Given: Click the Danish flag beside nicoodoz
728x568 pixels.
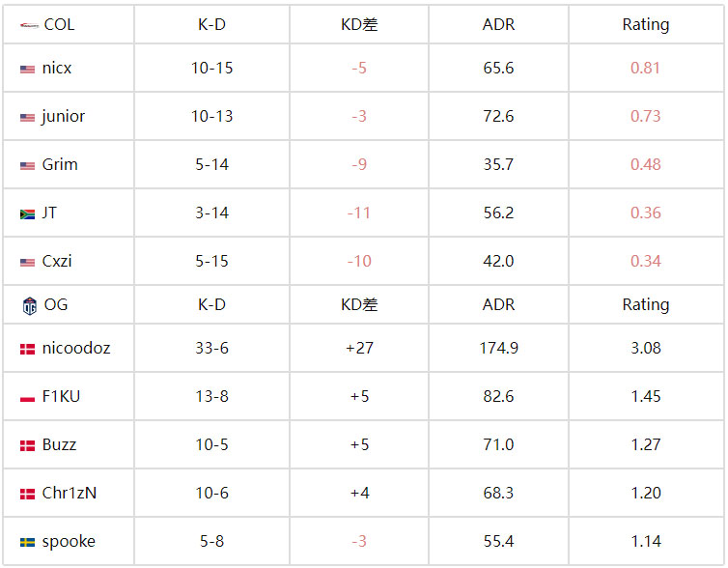Looking at the screenshot, I should [27, 350].
